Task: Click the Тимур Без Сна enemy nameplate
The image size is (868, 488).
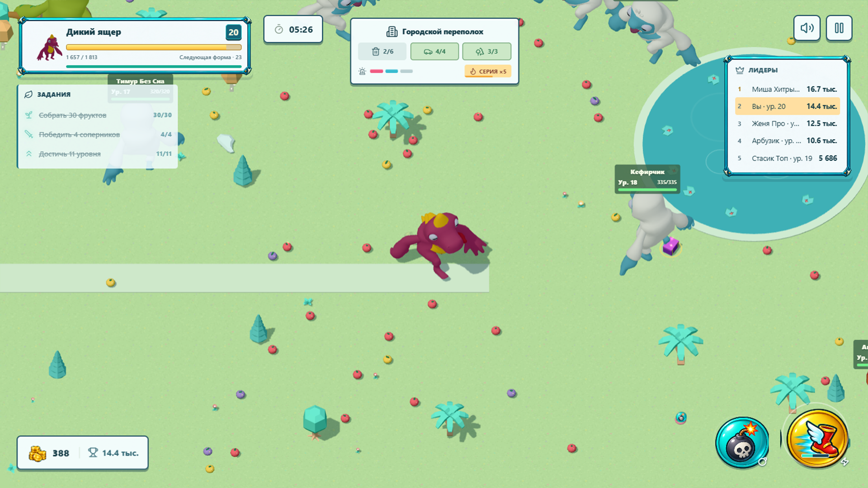Action: tap(140, 89)
